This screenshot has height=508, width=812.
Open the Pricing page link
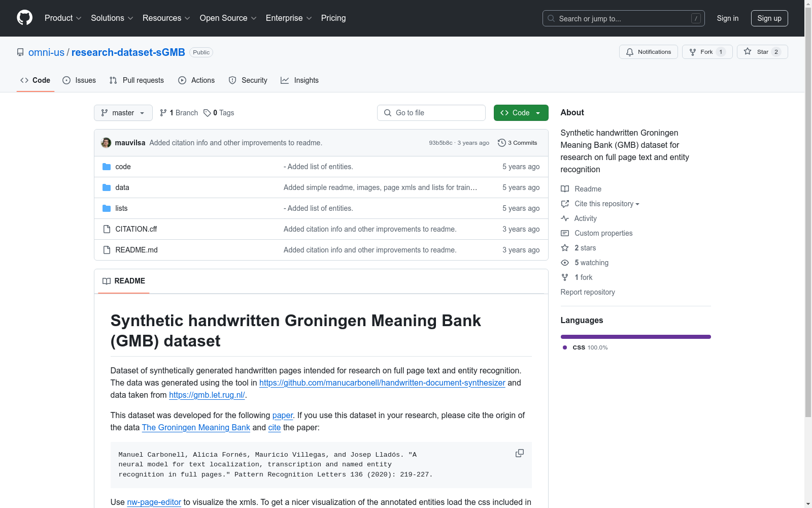[333, 18]
